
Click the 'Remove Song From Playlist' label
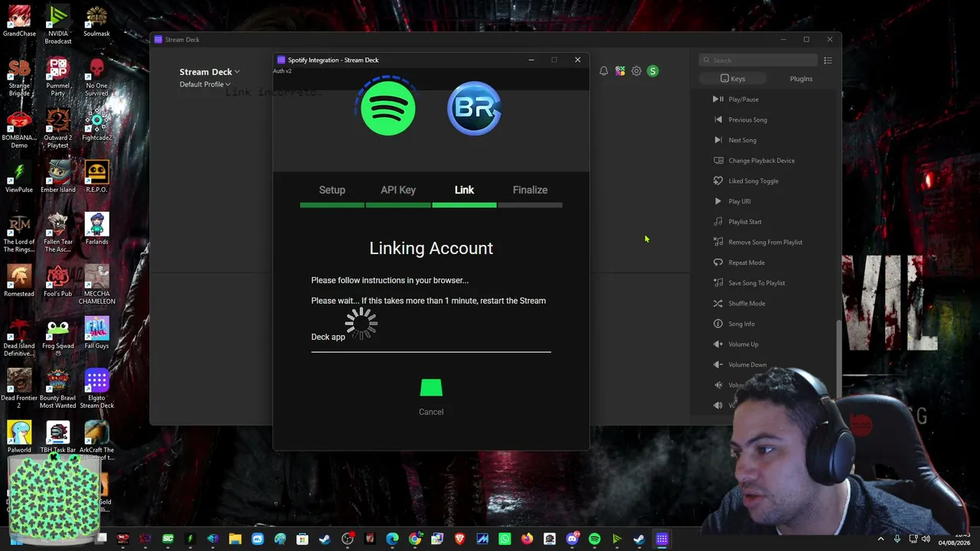[766, 243]
